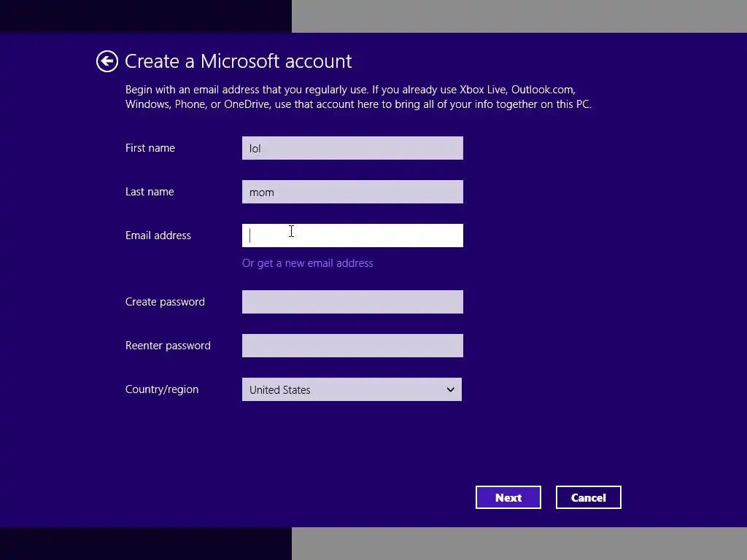747x560 pixels.
Task: Click the Next button
Action: 508,497
